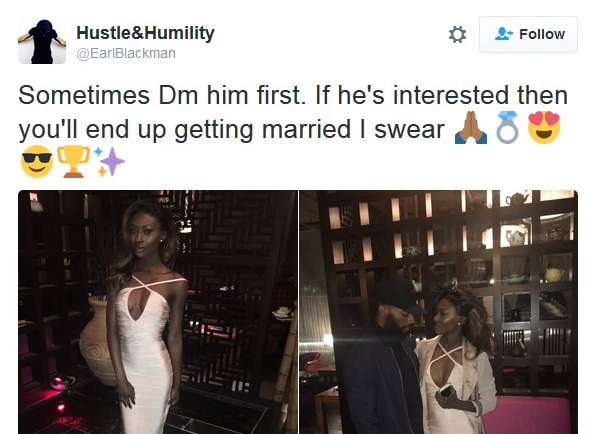Viewport: 593px width, 434px height.
Task: Click the praying hands emoji
Action: pyautogui.click(x=471, y=127)
